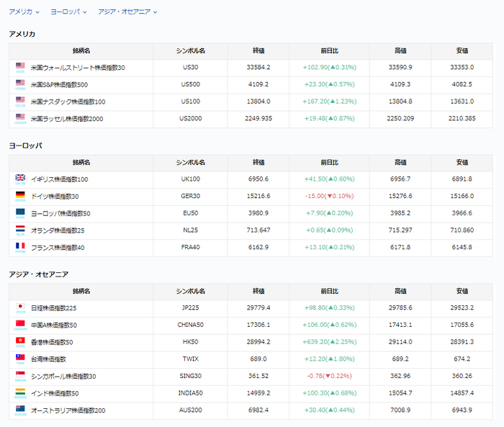
Task: Click the US flag icon for 米国ウォールストリート株価指数30
Action: pos(20,66)
